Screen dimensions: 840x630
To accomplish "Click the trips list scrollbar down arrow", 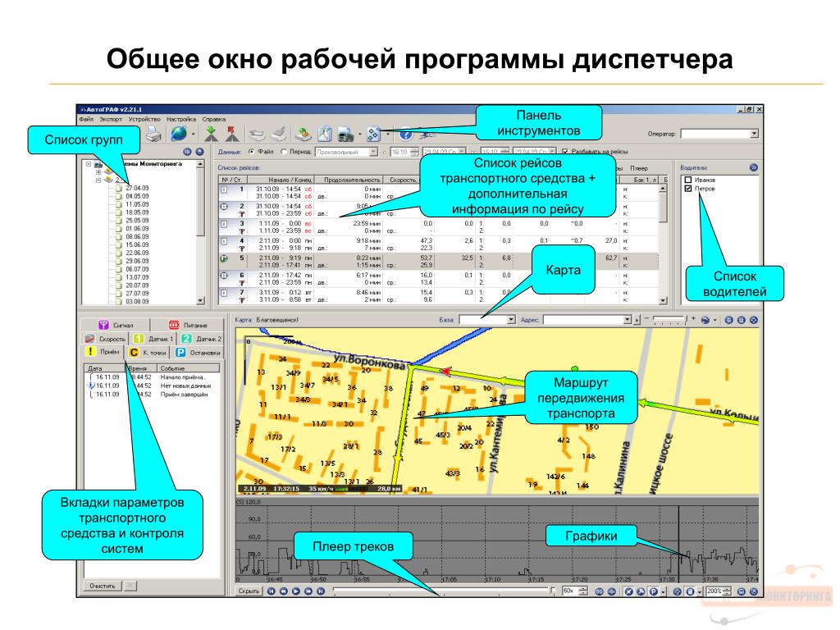I will point(663,300).
